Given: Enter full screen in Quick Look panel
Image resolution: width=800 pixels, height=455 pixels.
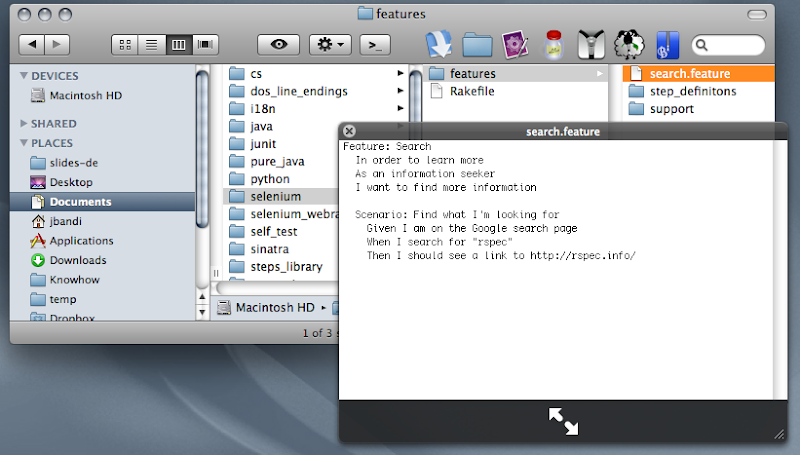Looking at the screenshot, I should [563, 421].
